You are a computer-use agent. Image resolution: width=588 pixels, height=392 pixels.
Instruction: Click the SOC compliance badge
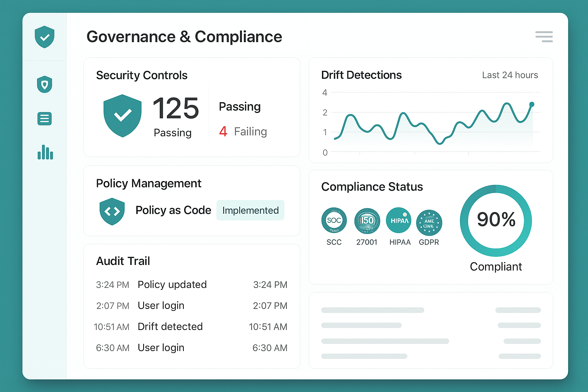point(334,220)
